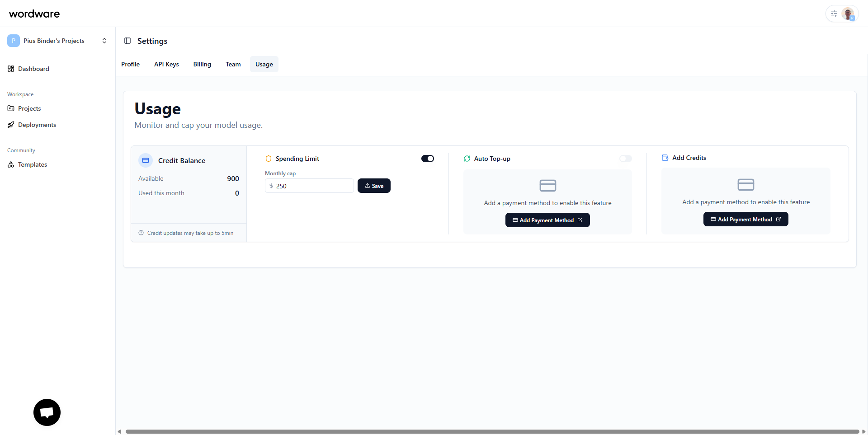This screenshot has width=868, height=435.
Task: Click the Add Credits wallet icon
Action: [665, 158]
